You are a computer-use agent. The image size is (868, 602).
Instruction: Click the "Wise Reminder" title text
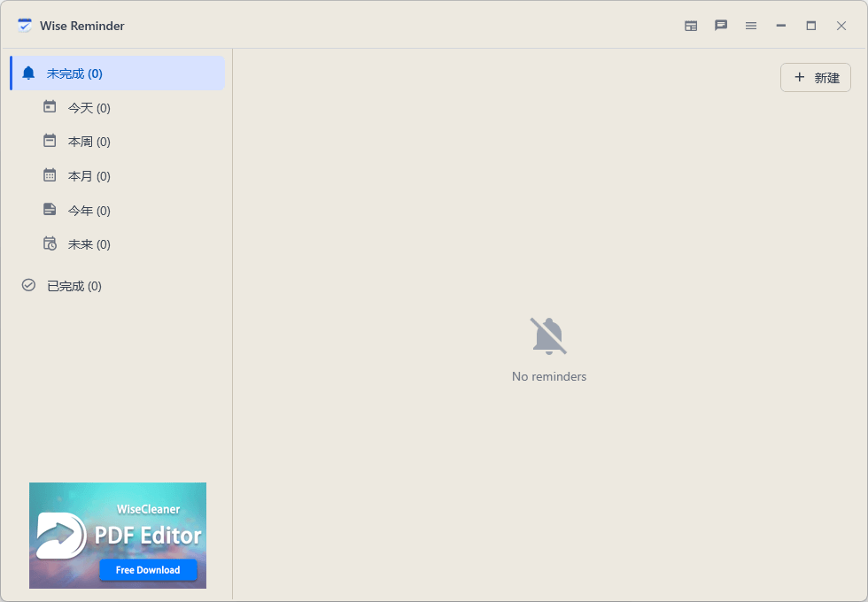81,26
